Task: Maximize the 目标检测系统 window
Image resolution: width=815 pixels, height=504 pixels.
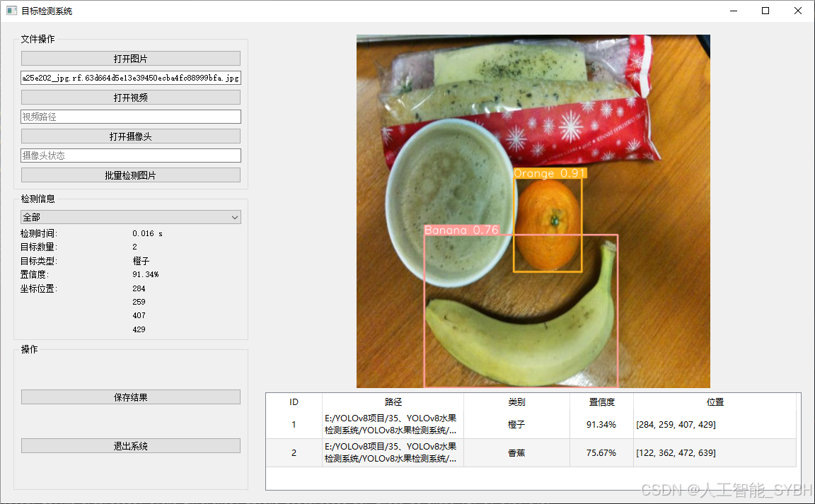Action: pyautogui.click(x=765, y=11)
